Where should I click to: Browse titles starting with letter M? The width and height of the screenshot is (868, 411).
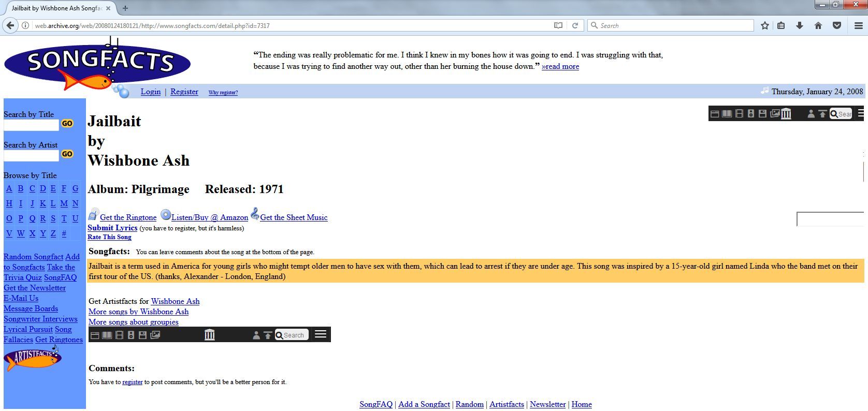[64, 203]
